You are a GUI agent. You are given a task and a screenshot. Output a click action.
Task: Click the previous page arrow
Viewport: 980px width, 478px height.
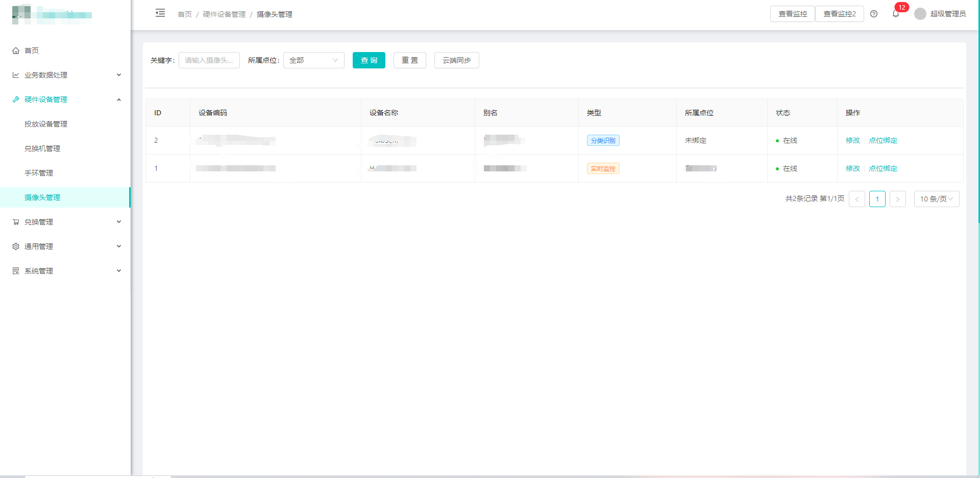point(857,199)
